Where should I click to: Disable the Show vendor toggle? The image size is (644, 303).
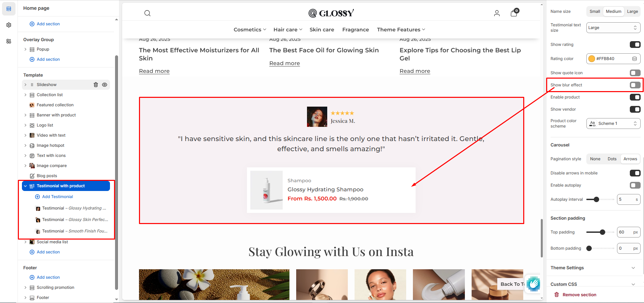pyautogui.click(x=635, y=109)
